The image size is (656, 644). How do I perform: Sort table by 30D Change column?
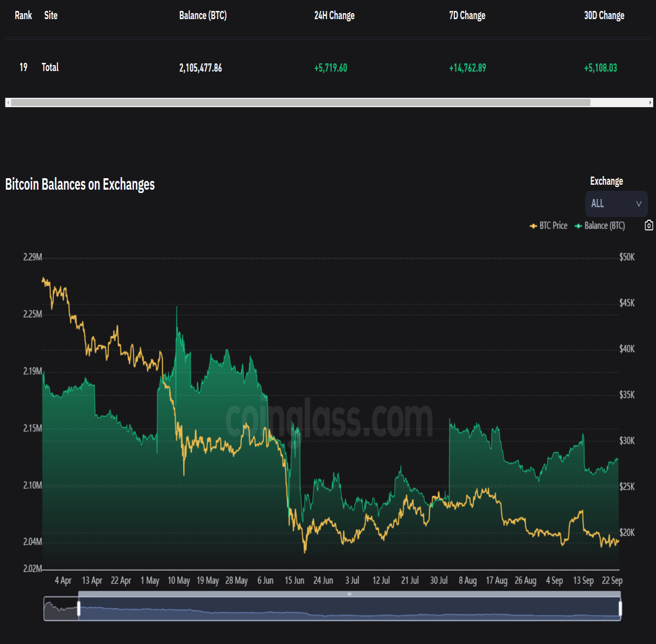(604, 15)
